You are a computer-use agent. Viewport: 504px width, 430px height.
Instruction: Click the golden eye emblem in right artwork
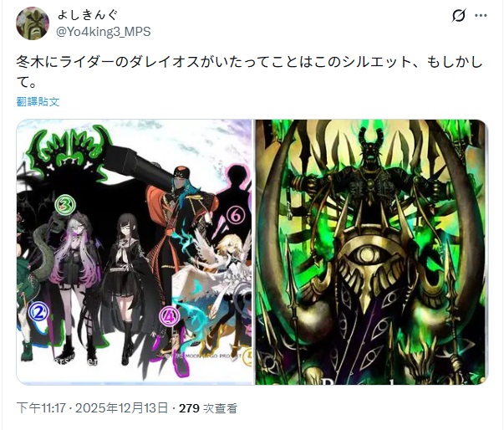[366, 253]
